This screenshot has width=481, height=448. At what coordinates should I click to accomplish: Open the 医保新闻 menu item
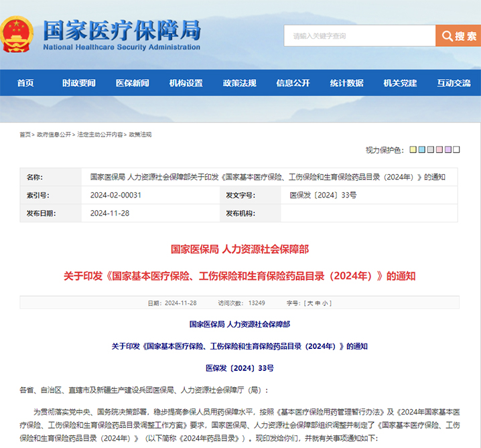coord(133,83)
